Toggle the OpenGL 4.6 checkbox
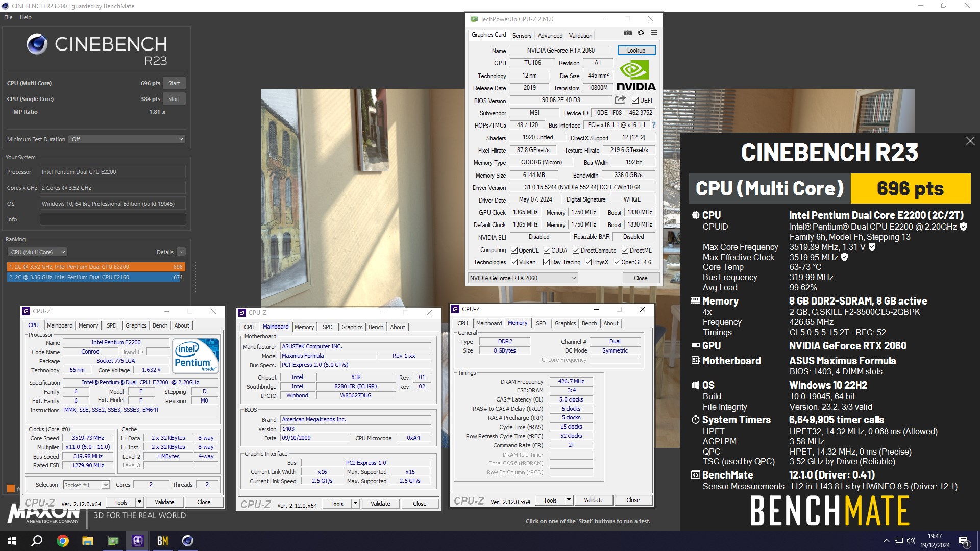The image size is (980, 551). pyautogui.click(x=617, y=262)
